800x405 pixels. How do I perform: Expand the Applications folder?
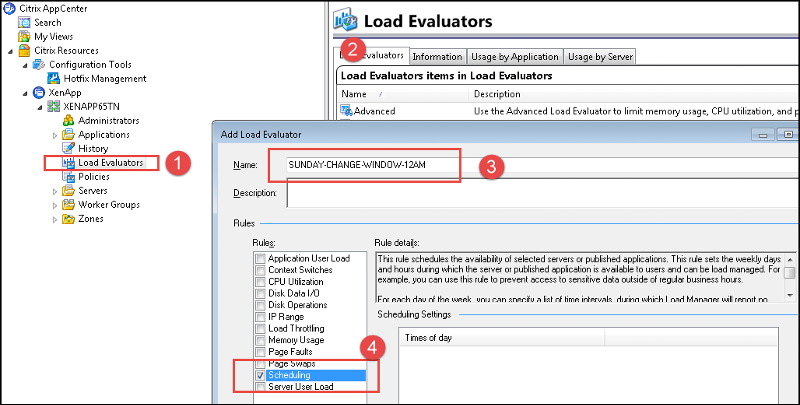55,135
